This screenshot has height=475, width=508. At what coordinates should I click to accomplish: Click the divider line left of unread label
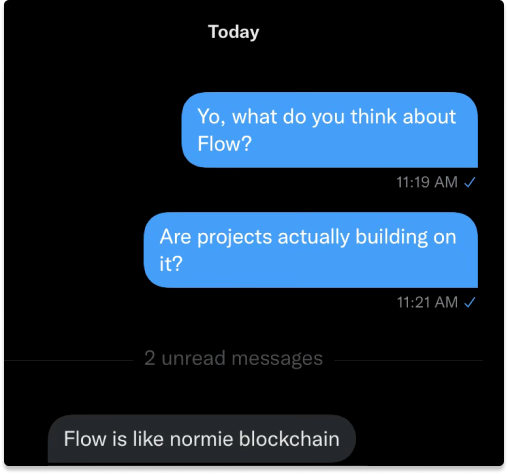coord(69,360)
